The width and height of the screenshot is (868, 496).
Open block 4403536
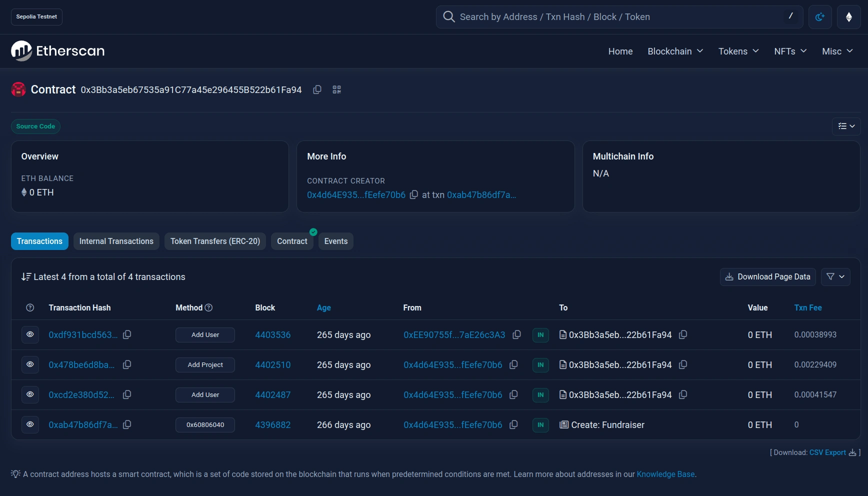pyautogui.click(x=273, y=335)
